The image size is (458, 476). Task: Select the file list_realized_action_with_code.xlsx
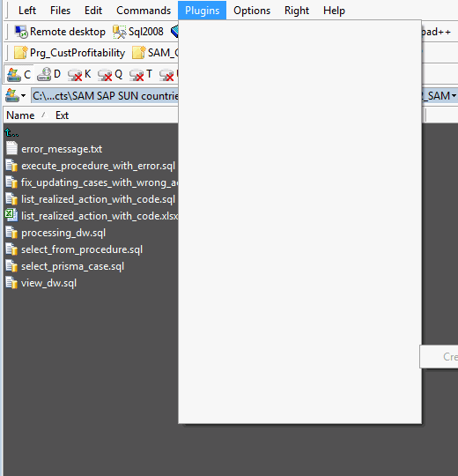(100, 216)
